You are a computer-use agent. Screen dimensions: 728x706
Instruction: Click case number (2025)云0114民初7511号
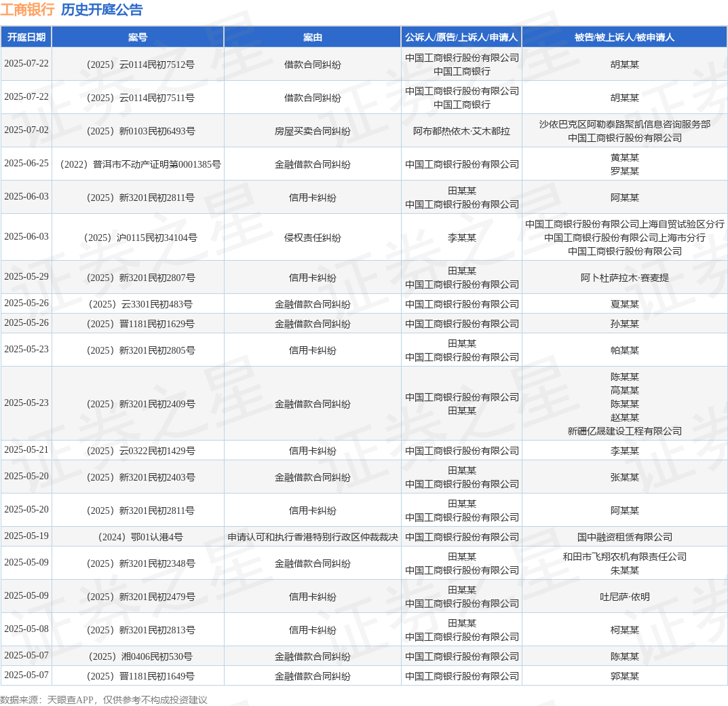138,98
